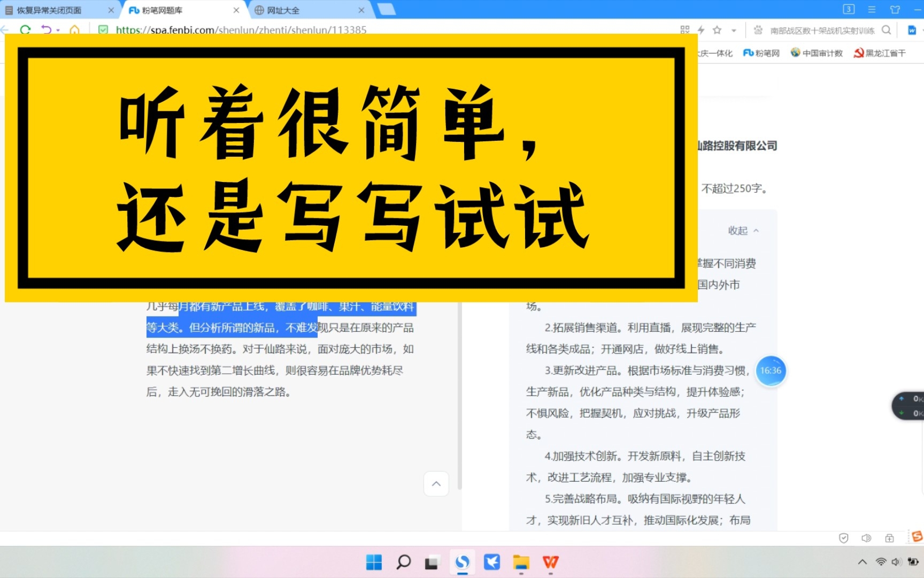
Task: Open the 黑龙江省干 bookmark
Action: (880, 53)
